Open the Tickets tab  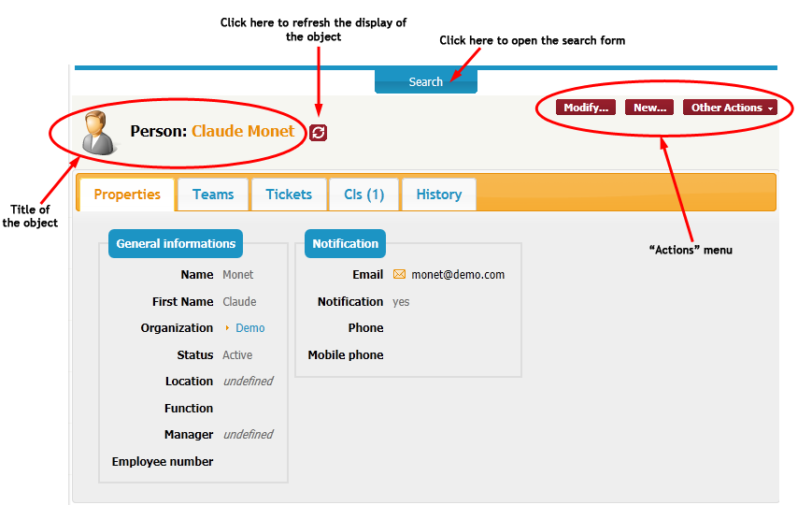click(x=289, y=195)
